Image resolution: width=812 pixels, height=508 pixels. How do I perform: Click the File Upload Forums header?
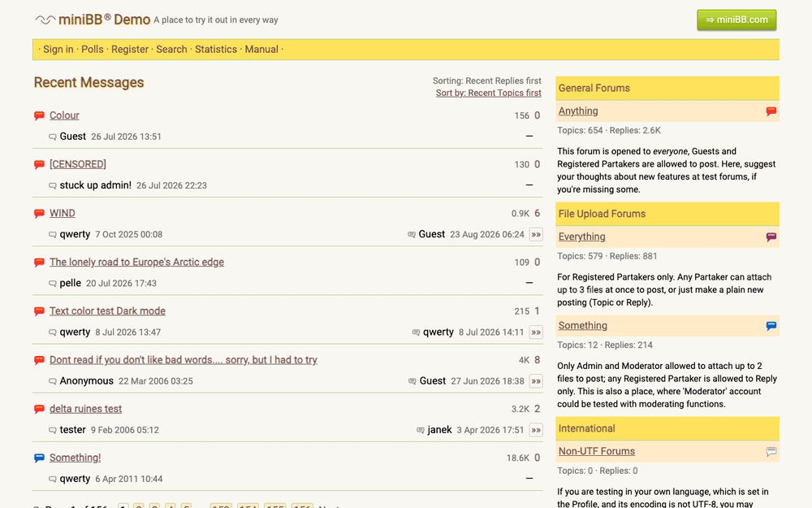coord(667,214)
